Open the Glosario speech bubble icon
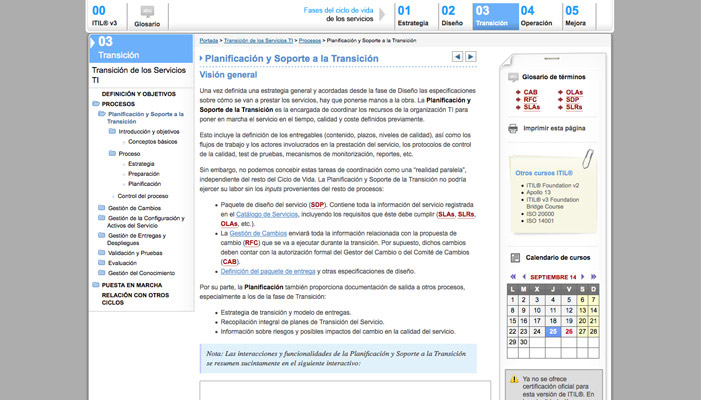701x400 pixels. tap(147, 12)
